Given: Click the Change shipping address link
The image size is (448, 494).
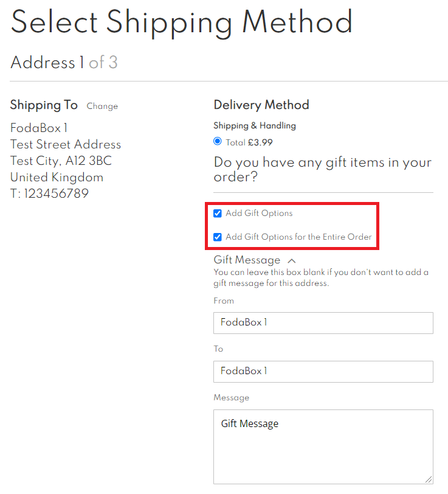Looking at the screenshot, I should (x=102, y=106).
